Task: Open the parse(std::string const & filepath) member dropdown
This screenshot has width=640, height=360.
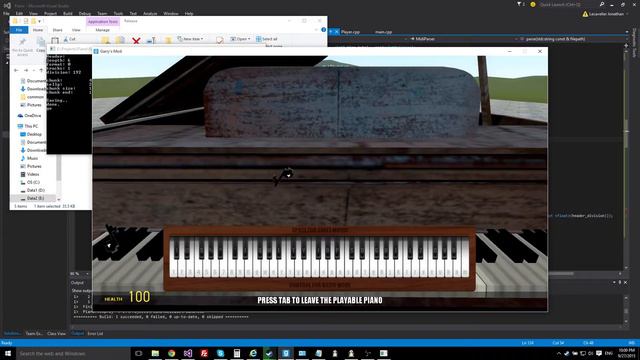Action: (x=571, y=39)
